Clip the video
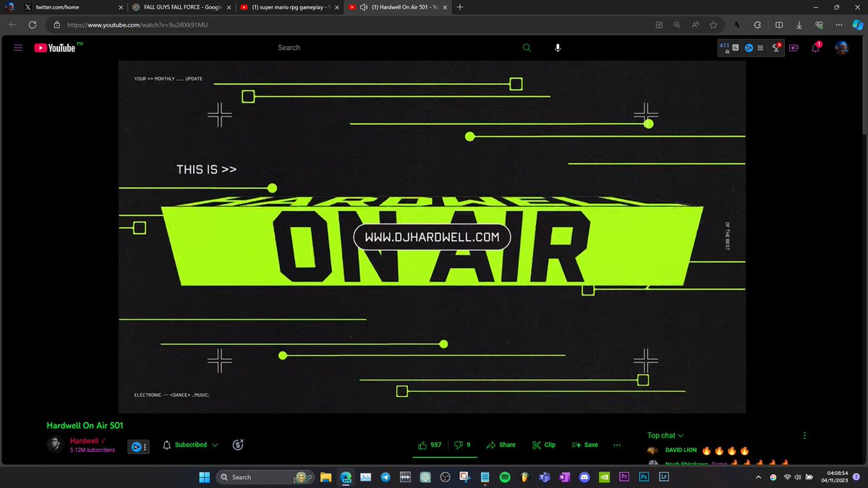868x488 pixels. pyautogui.click(x=544, y=445)
